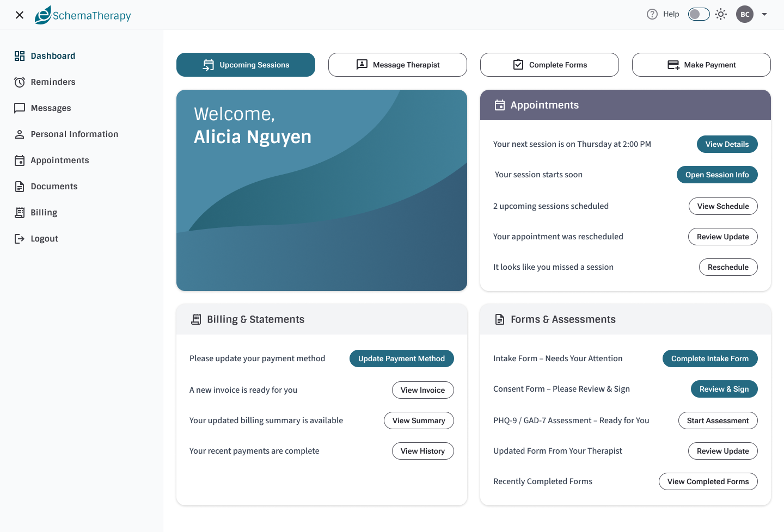Click '2 upcoming sessions scheduled' text

coord(551,206)
